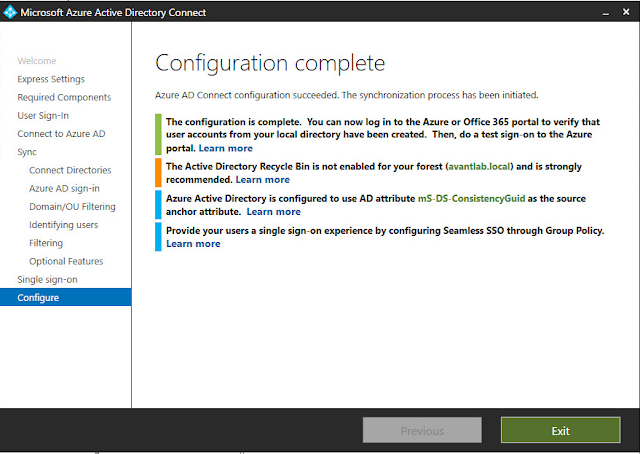
Task: Select the Express Settings step
Action: pyautogui.click(x=51, y=79)
